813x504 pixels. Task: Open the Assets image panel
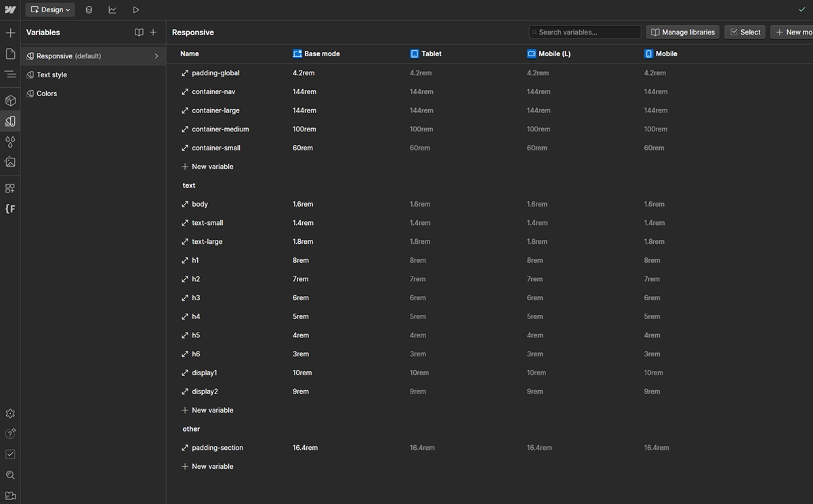point(10,163)
